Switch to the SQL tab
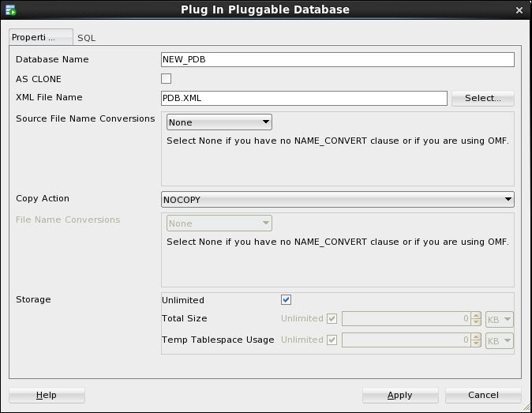Image resolution: width=532 pixels, height=413 pixels. (87, 38)
